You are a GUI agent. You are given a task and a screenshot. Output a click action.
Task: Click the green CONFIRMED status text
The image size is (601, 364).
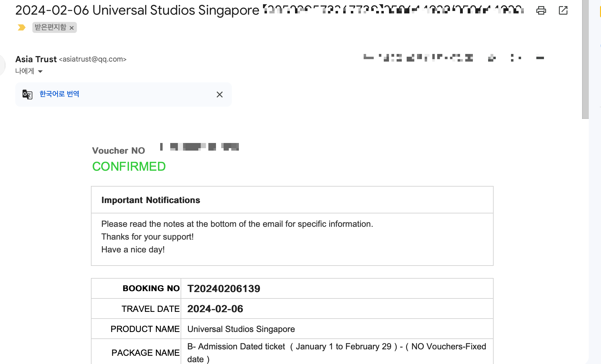click(x=129, y=166)
